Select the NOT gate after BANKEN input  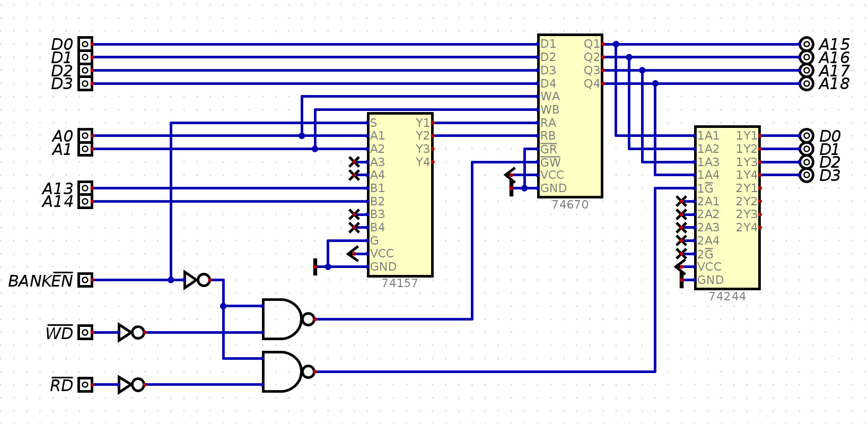click(x=196, y=280)
